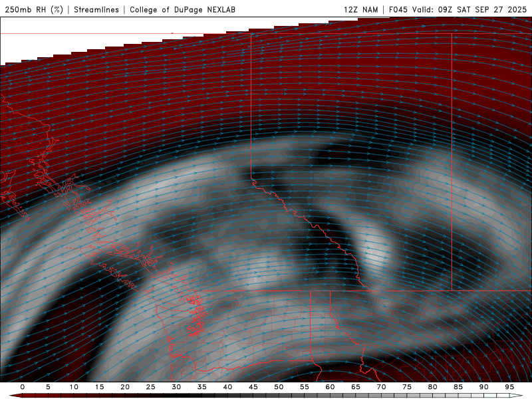
Task: Click the 65 label on the legend
Action: pos(356,387)
